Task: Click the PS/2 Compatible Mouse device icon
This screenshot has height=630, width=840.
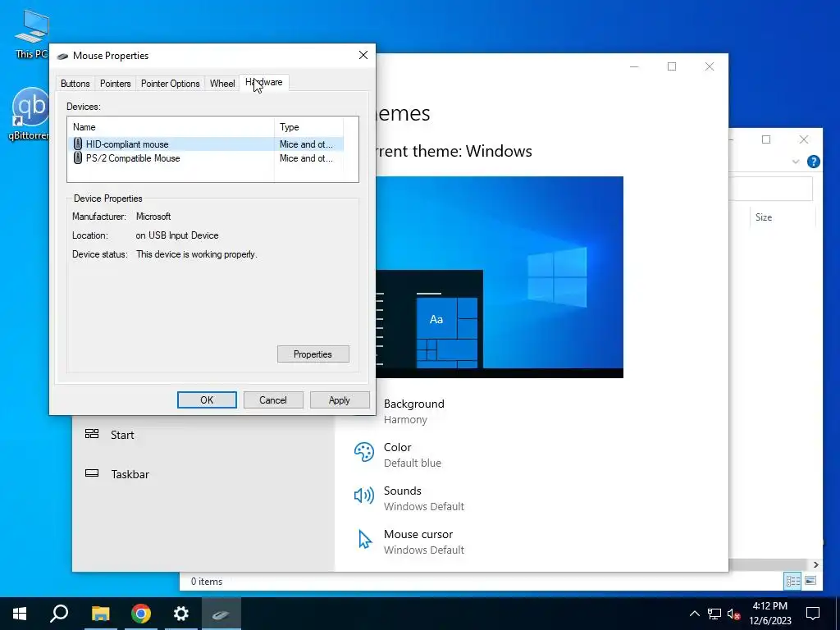Action: point(78,158)
